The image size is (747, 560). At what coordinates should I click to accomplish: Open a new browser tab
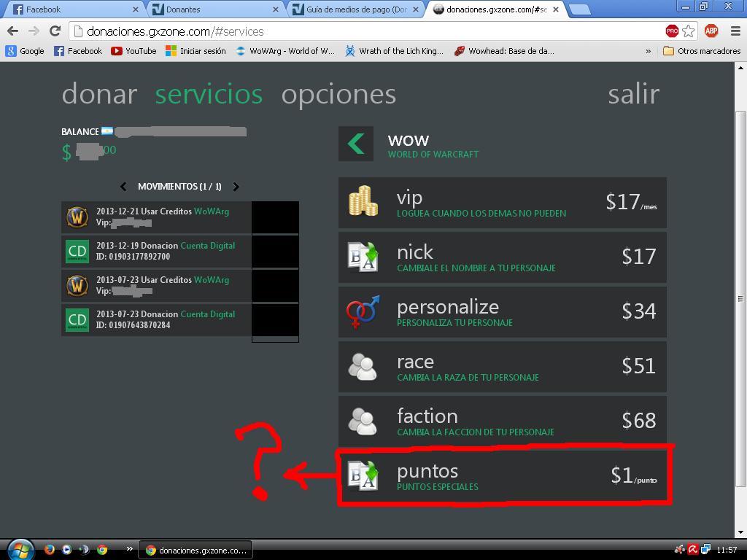coord(580,9)
